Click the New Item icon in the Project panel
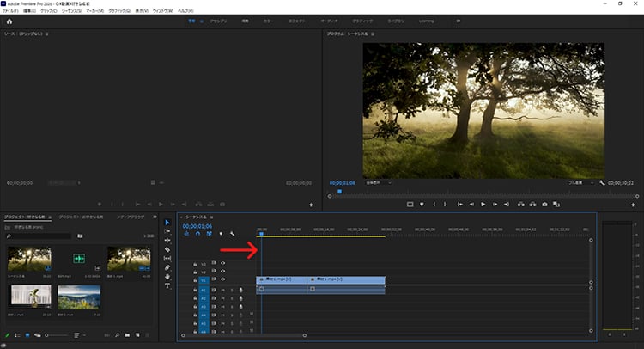Screen dimensions: 644x349 coord(137,335)
